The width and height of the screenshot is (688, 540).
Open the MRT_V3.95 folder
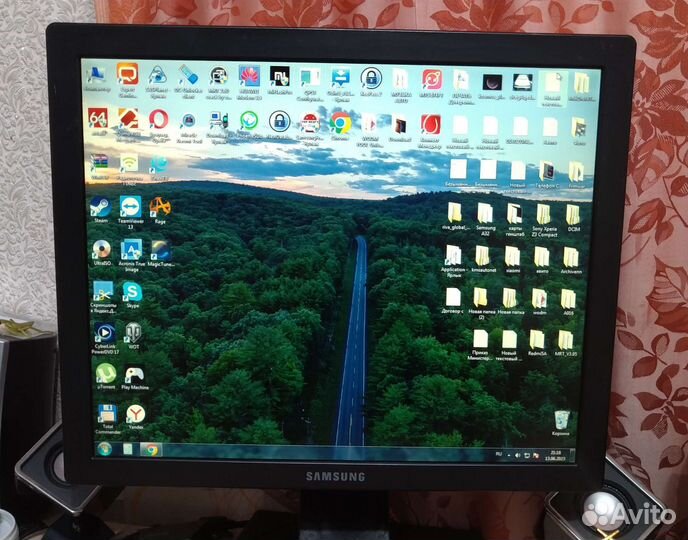pyautogui.click(x=566, y=343)
